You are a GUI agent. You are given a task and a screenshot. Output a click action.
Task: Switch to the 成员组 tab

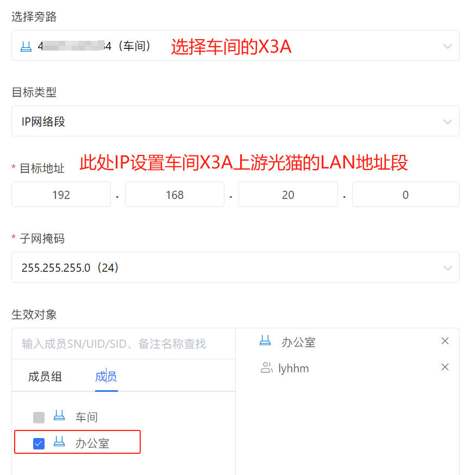tap(45, 377)
